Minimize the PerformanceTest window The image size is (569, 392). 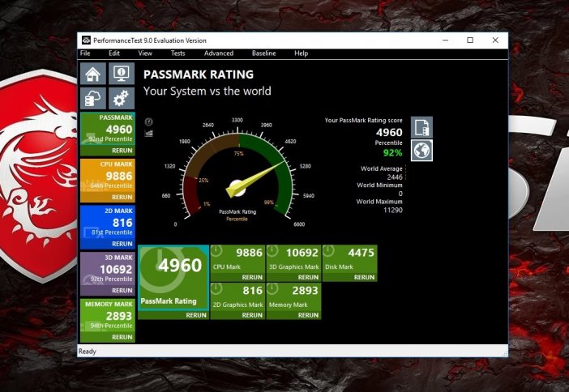click(446, 40)
